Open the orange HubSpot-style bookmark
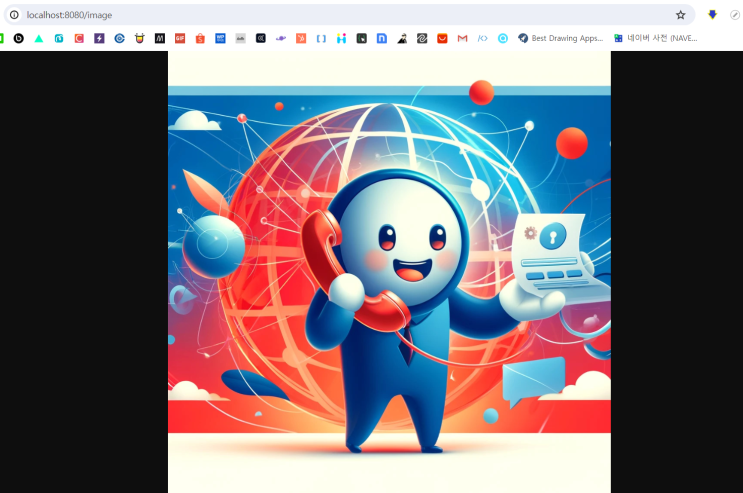Image resolution: width=743 pixels, height=493 pixels. (x=301, y=38)
